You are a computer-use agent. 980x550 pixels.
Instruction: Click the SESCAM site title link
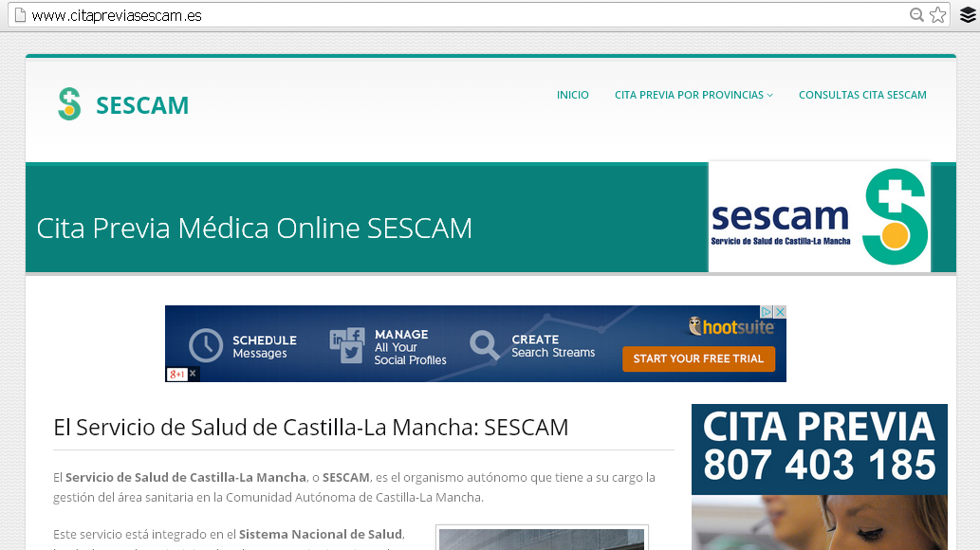[142, 105]
